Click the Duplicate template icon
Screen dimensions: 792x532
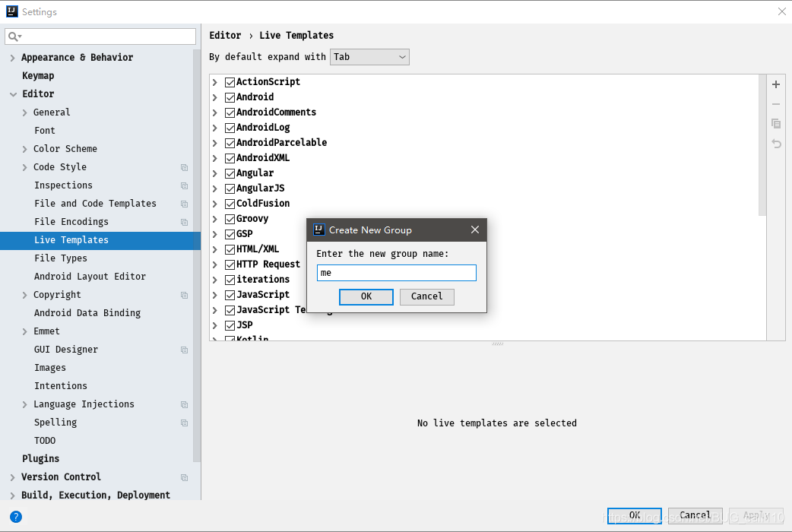click(x=775, y=124)
